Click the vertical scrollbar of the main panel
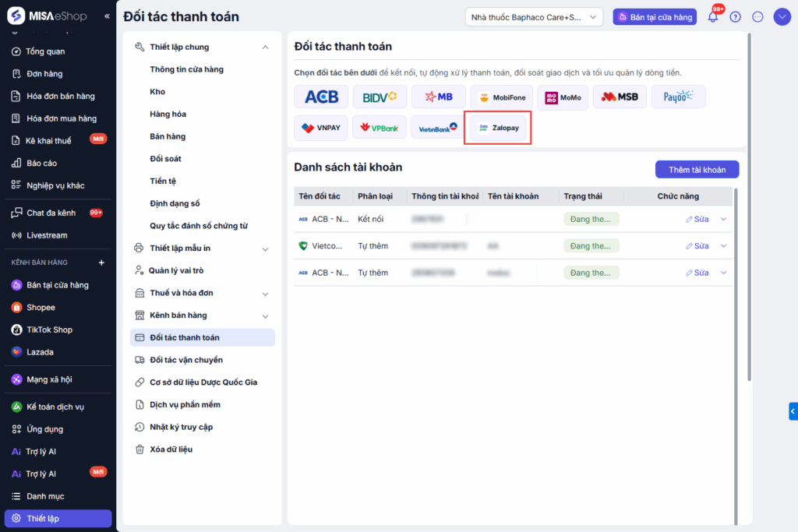The image size is (798, 532). coord(750,234)
